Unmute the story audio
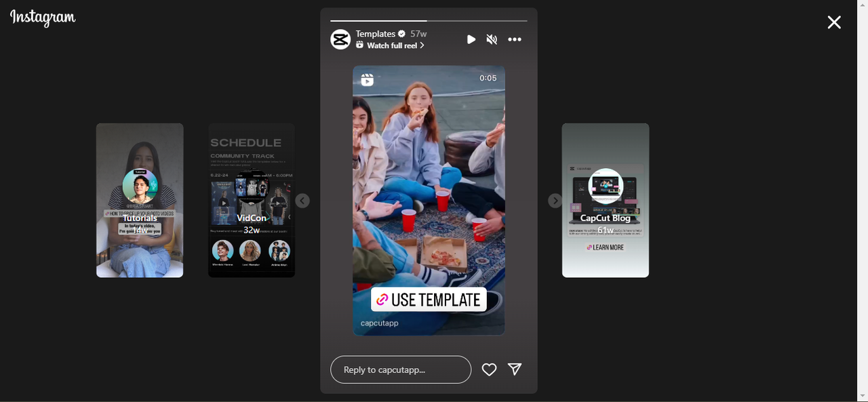868x402 pixels. [x=492, y=39]
